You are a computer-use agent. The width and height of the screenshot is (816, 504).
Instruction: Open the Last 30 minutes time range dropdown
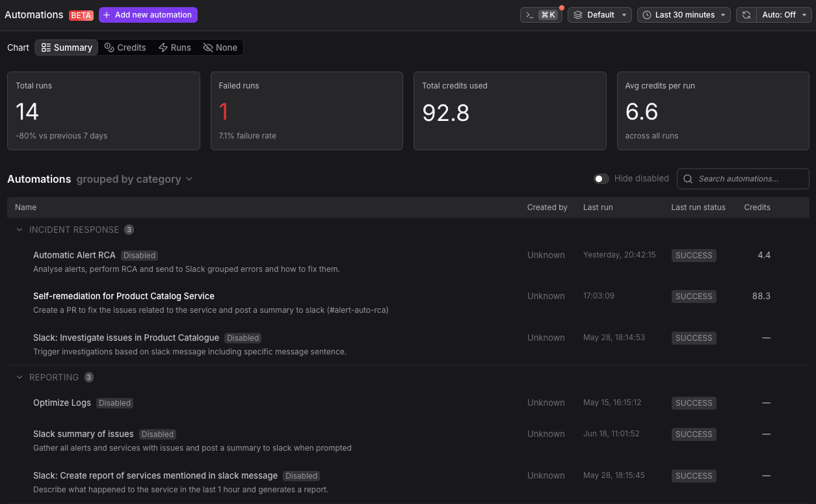[683, 15]
